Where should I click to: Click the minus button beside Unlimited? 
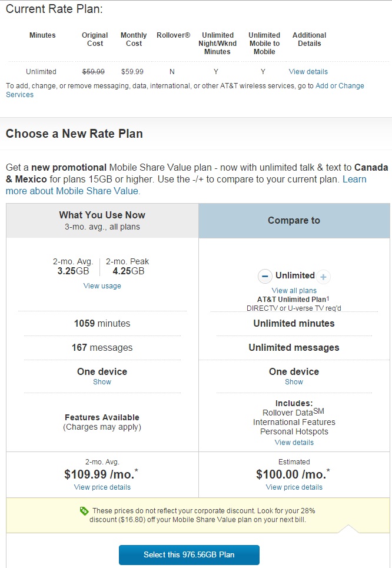tap(265, 277)
